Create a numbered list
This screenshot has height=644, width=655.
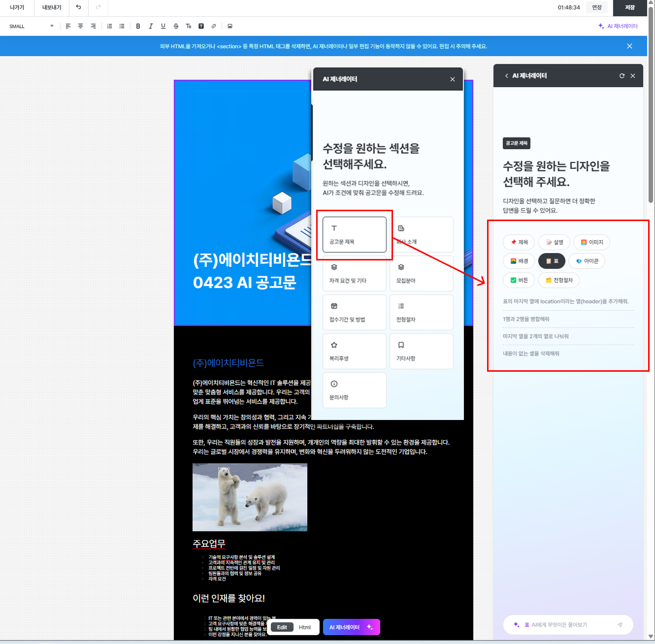(x=109, y=26)
